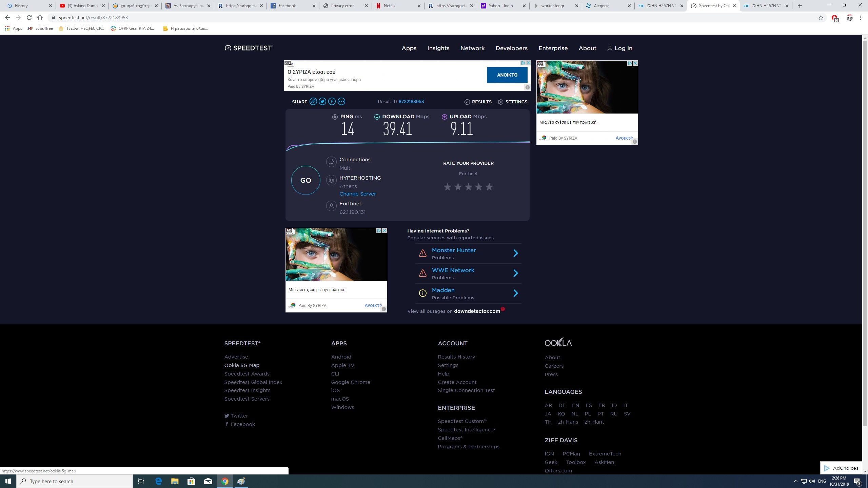The height and width of the screenshot is (488, 868).
Task: Open more share options (ellipsis icon)
Action: tap(341, 101)
